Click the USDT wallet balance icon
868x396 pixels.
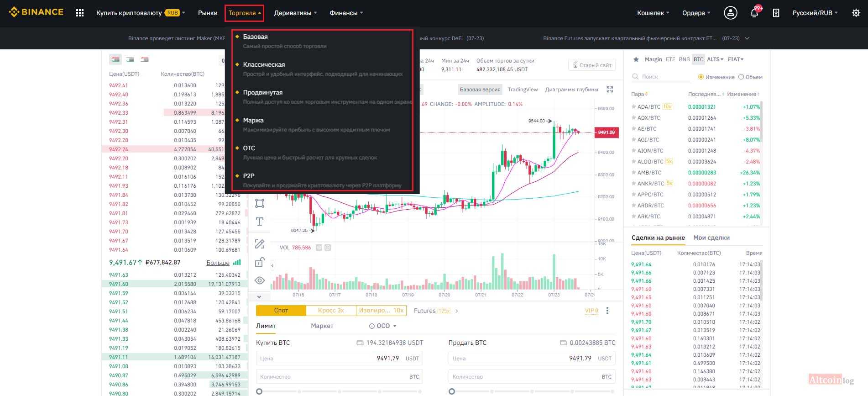point(360,343)
